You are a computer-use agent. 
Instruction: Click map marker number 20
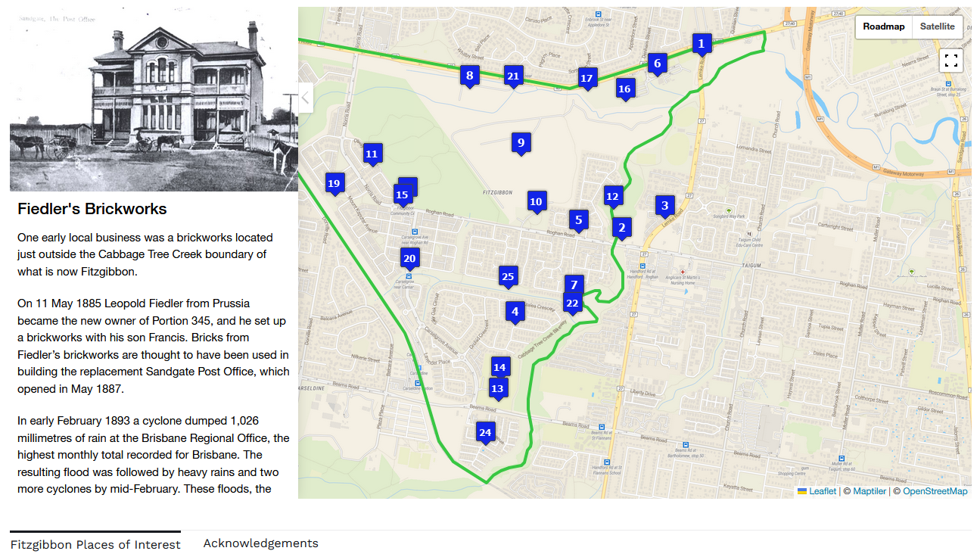(x=409, y=258)
